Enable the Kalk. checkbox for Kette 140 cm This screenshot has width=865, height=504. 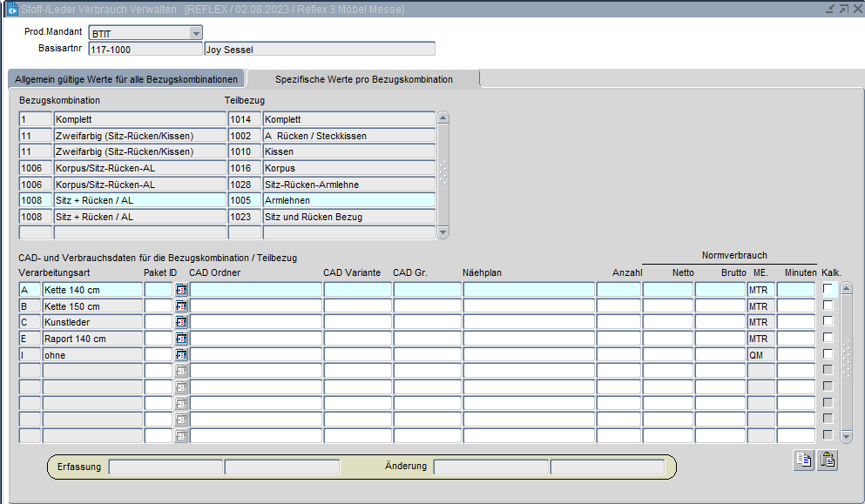(828, 289)
